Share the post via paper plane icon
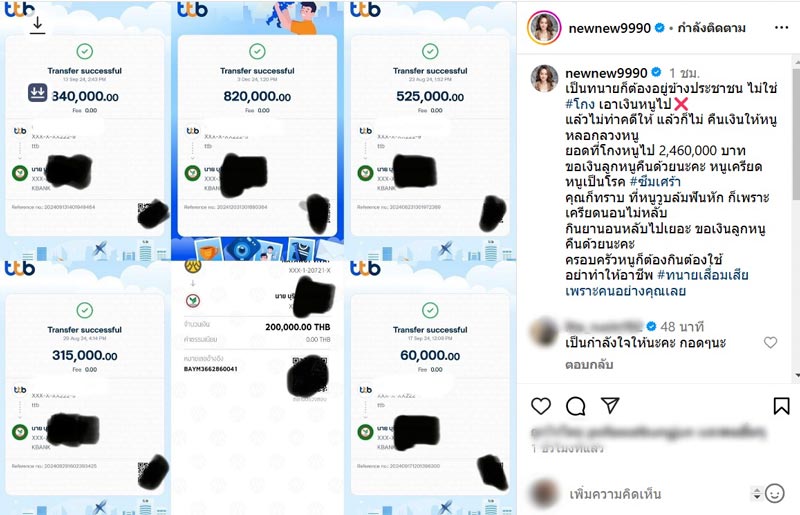This screenshot has width=800, height=515. coord(610,405)
